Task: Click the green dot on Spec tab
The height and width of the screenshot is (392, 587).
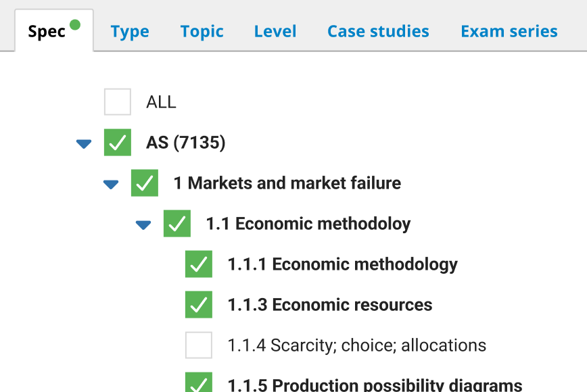Action: (x=75, y=25)
